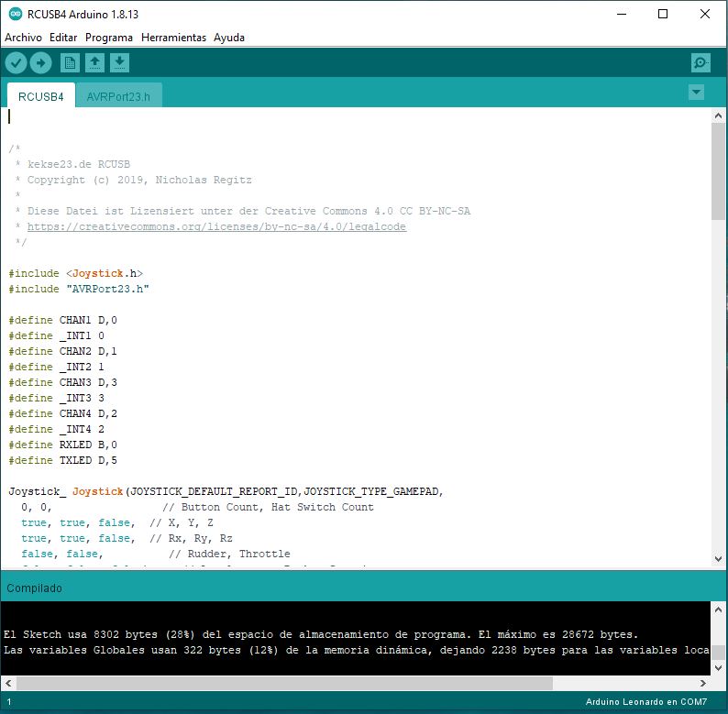Switch to the RCUSB4 tab
Screen dimensions: 728x714
tap(41, 96)
